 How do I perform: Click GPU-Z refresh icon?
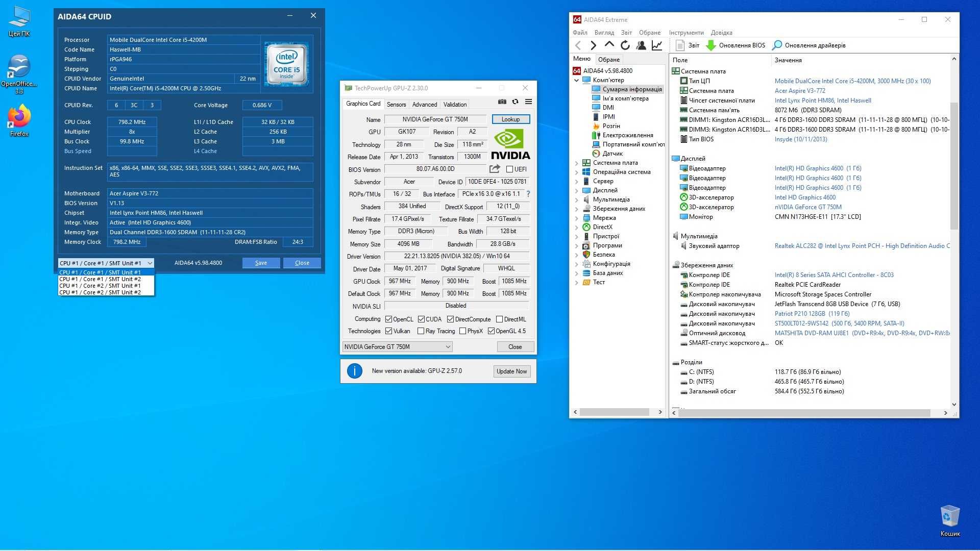(x=516, y=102)
